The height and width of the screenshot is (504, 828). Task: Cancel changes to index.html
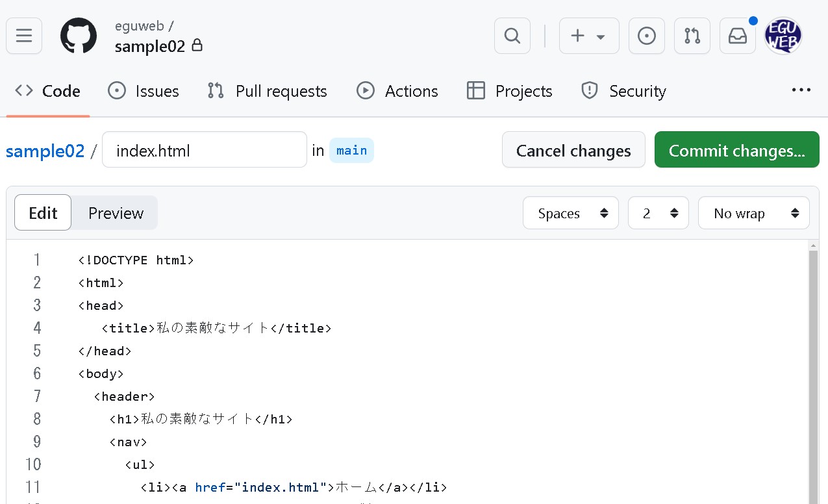[573, 149]
